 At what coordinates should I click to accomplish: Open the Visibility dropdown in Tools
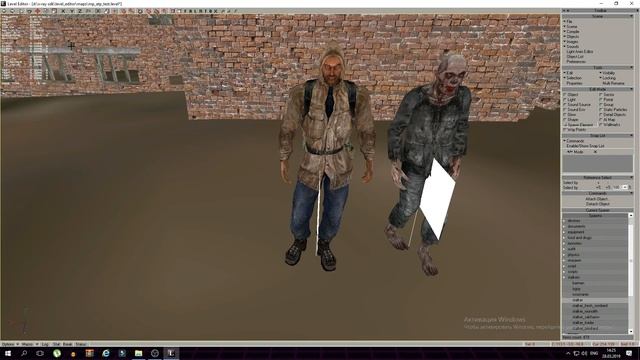click(x=607, y=73)
